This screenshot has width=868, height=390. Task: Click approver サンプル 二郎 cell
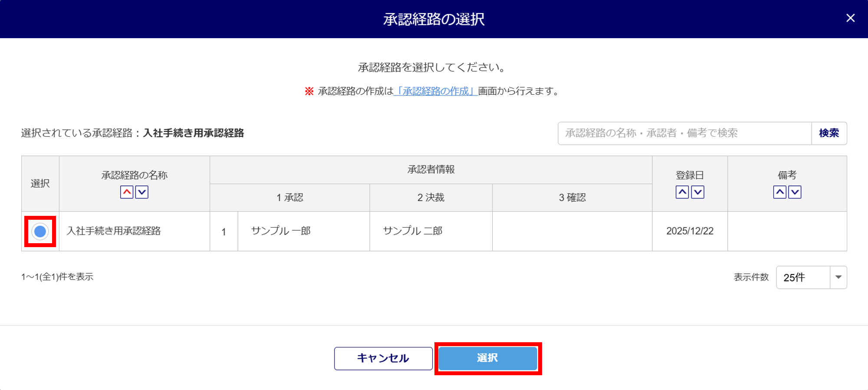tap(412, 231)
